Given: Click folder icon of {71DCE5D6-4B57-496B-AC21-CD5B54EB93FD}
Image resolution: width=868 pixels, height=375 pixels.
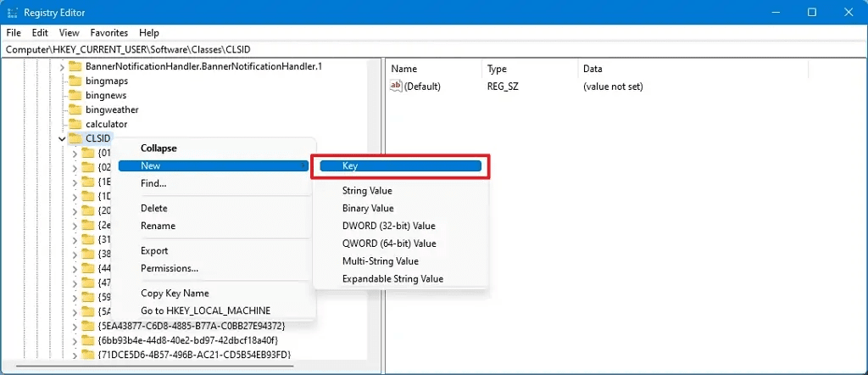Looking at the screenshot, I should click(87, 354).
